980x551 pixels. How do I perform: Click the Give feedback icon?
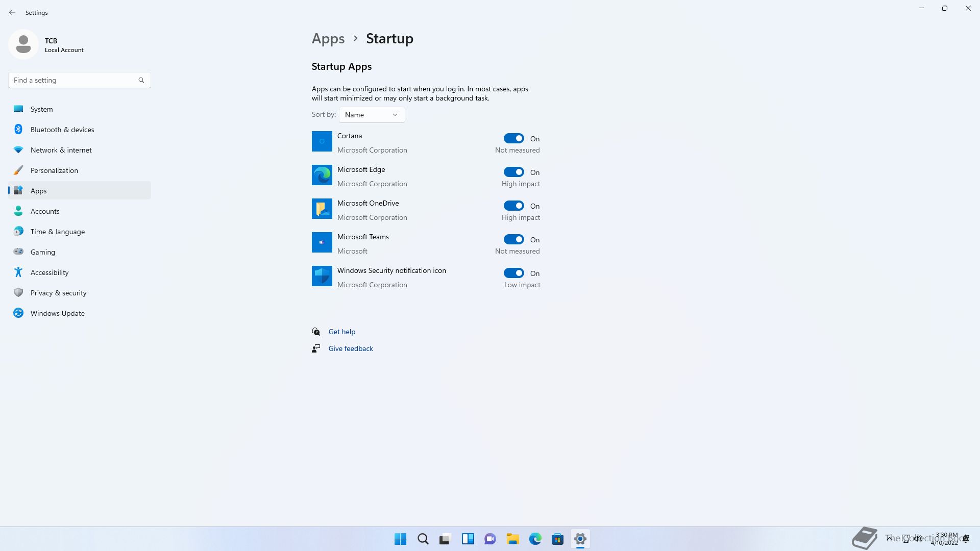[x=316, y=348]
